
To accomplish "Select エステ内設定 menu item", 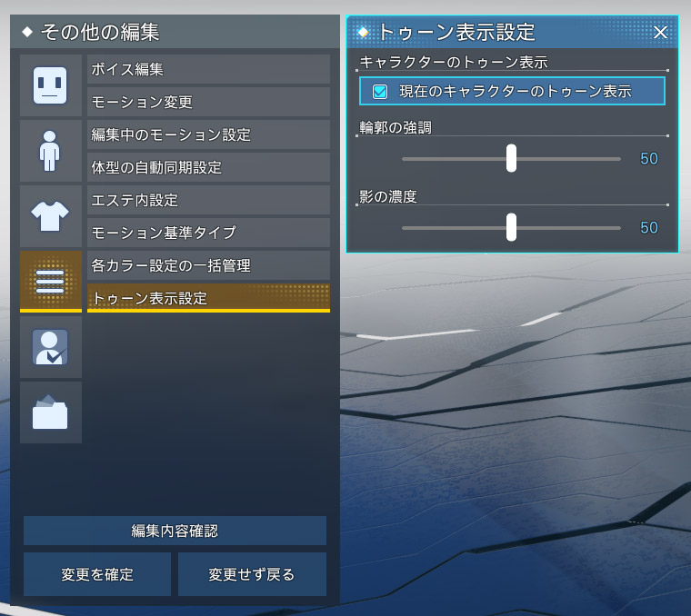I will [208, 200].
